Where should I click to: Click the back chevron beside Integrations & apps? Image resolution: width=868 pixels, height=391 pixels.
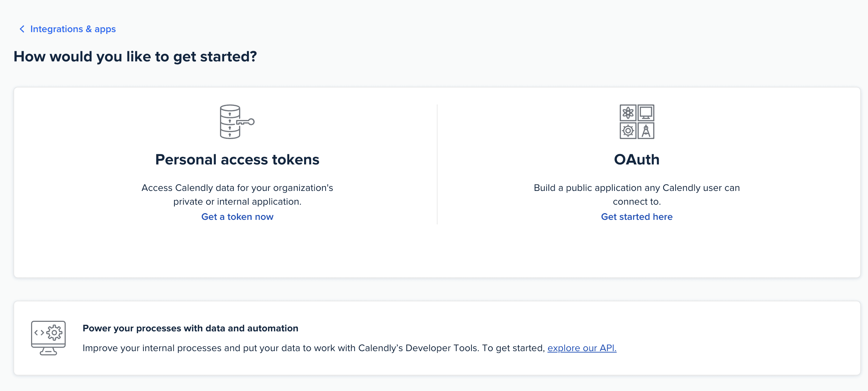click(22, 29)
